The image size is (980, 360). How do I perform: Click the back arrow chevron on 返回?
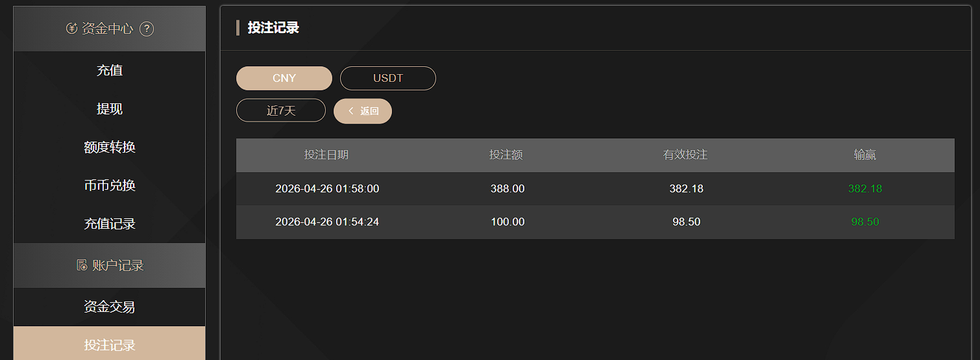[x=351, y=111]
